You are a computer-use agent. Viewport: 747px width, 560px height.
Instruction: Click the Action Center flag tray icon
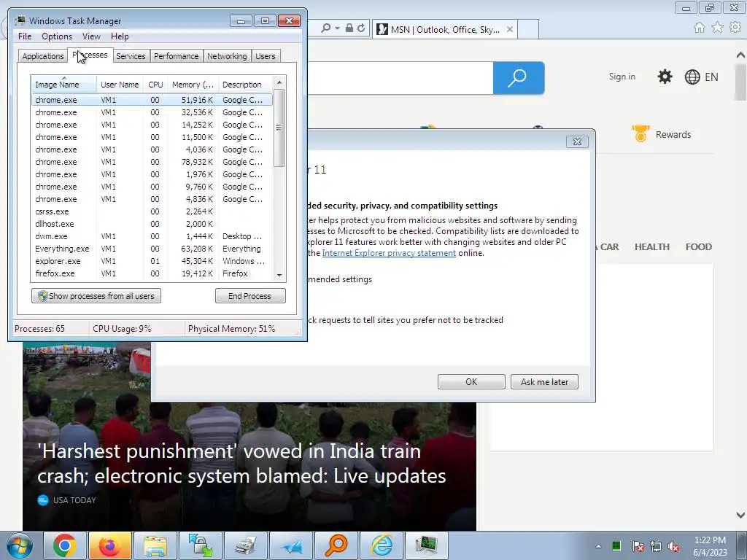pos(638,547)
